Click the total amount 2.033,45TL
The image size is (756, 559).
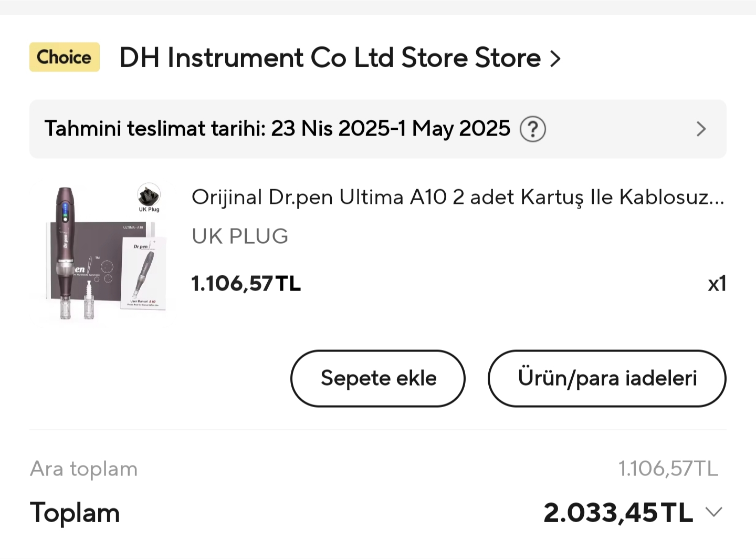pyautogui.click(x=618, y=513)
